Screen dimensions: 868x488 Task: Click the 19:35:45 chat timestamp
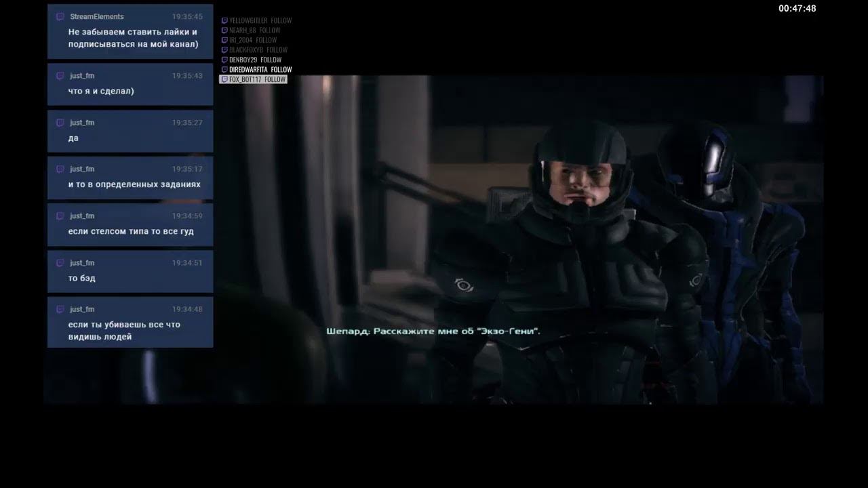click(x=187, y=16)
